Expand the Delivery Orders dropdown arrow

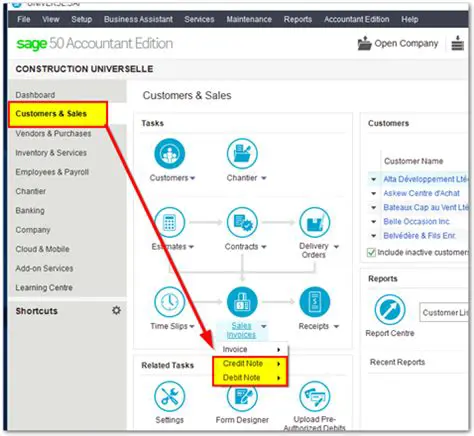coord(336,247)
